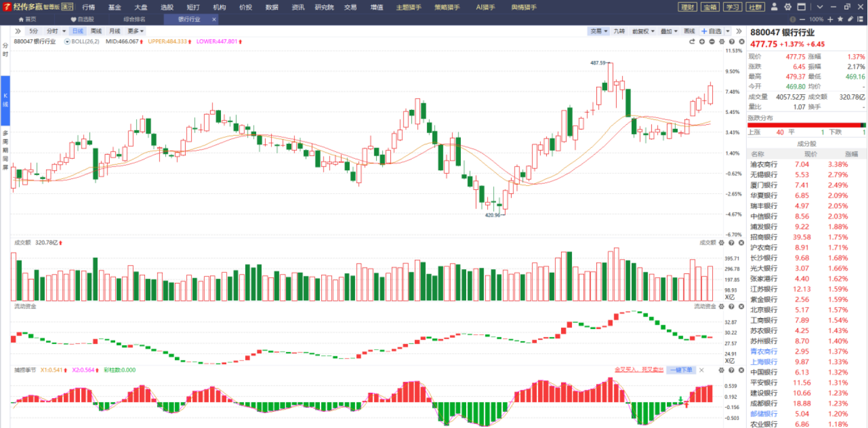Viewport: 868px width, 428px height.
Task: Open the 前复权 dropdown menu
Action: 644,31
